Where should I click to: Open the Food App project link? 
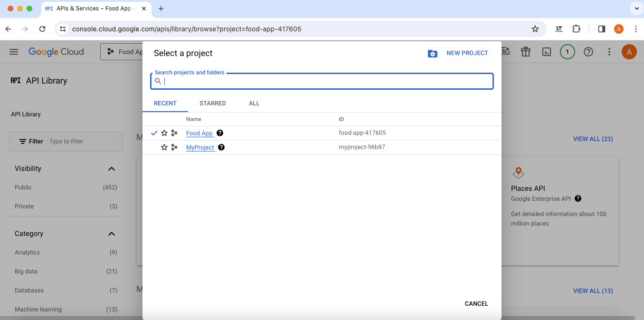[199, 133]
